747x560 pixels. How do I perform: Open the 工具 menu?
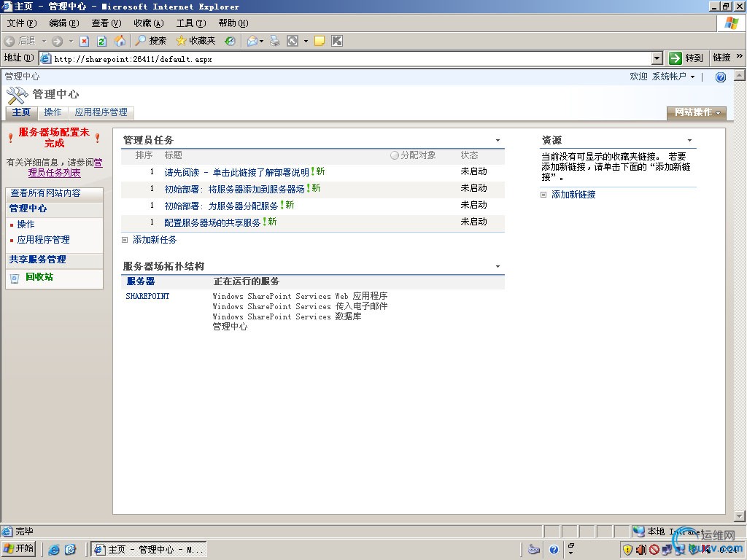click(x=191, y=23)
